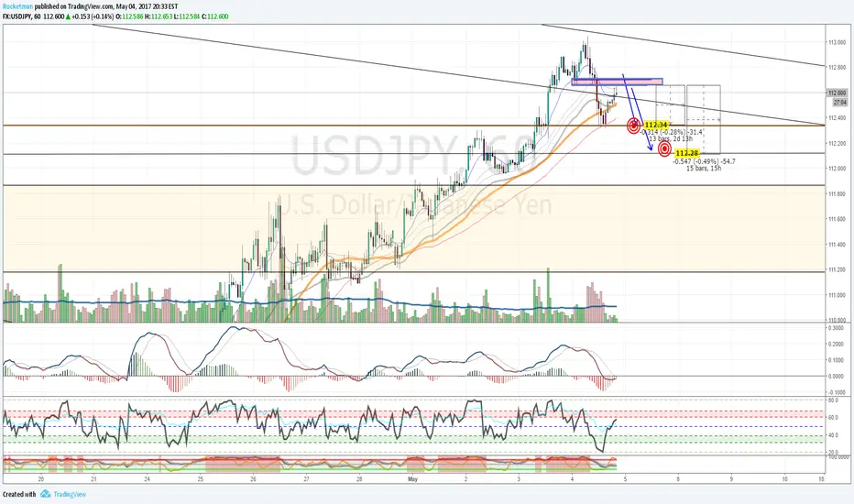Click the 111.000 price axis label

coord(838,295)
